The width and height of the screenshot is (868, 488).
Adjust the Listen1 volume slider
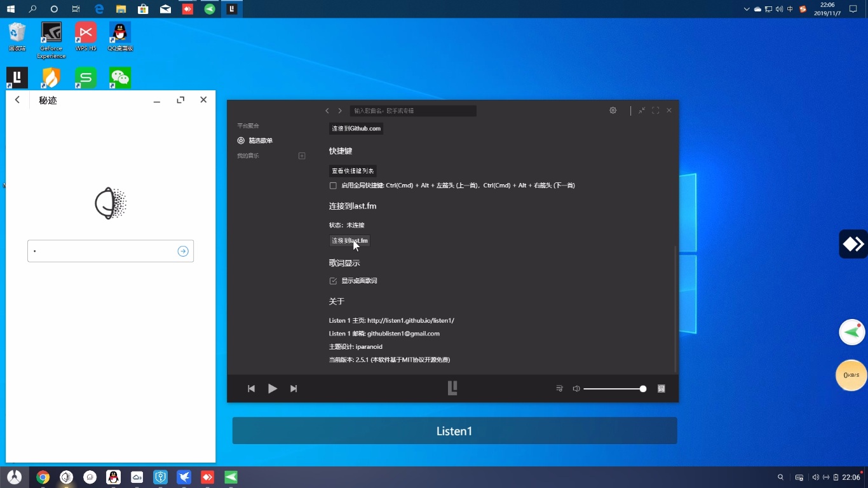click(x=614, y=388)
